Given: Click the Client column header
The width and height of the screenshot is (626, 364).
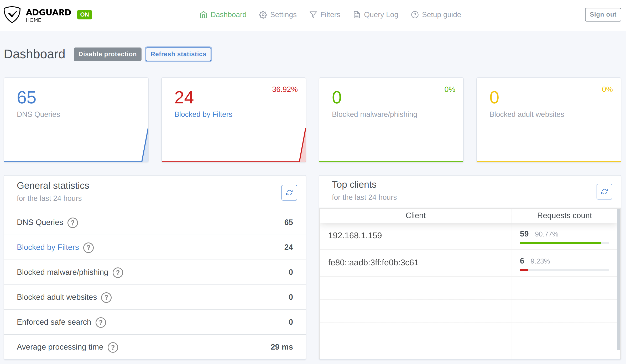Looking at the screenshot, I should [415, 215].
